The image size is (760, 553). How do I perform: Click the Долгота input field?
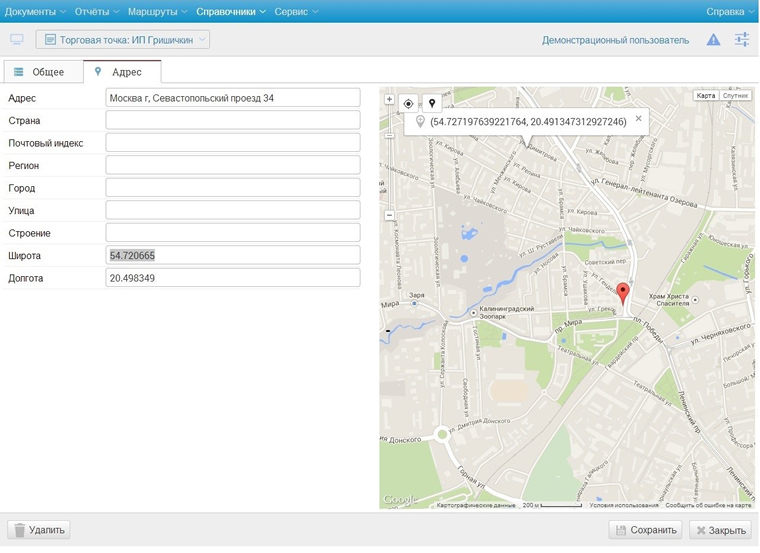click(233, 278)
